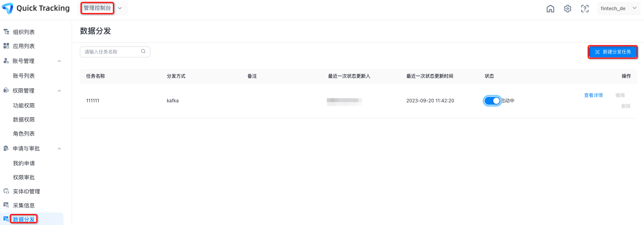Open settings gear icon in header
This screenshot has width=644, height=225.
click(x=568, y=9)
